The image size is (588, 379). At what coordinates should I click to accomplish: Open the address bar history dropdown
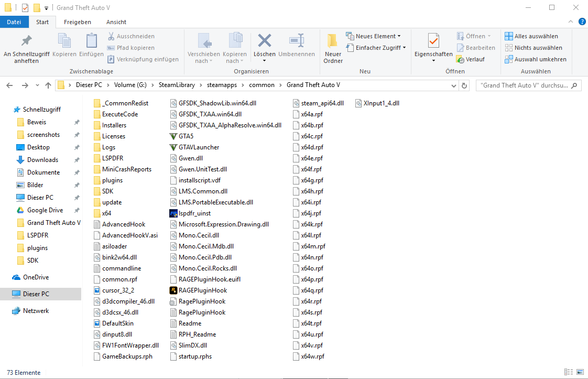tap(453, 85)
